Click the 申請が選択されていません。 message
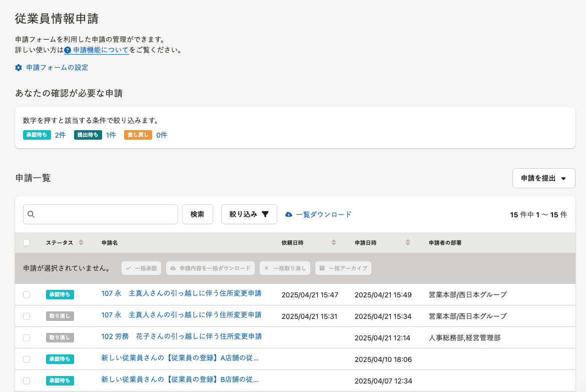 [67, 268]
